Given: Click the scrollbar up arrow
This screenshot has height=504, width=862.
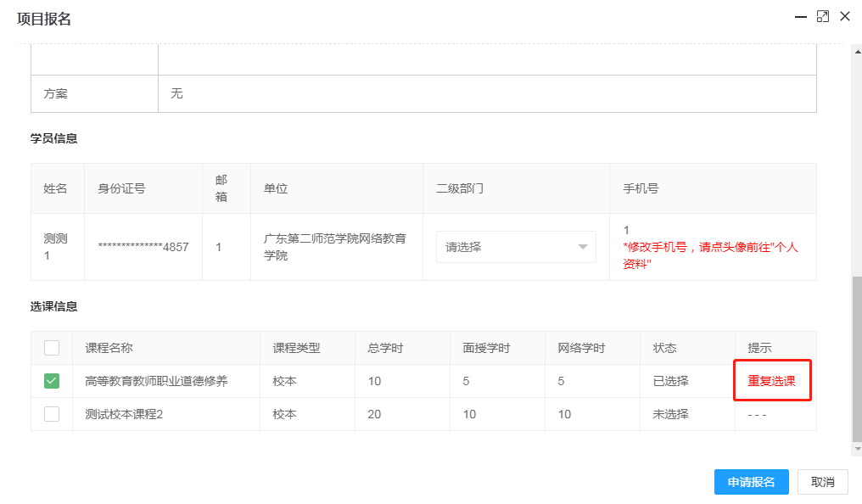Looking at the screenshot, I should tap(856, 50).
